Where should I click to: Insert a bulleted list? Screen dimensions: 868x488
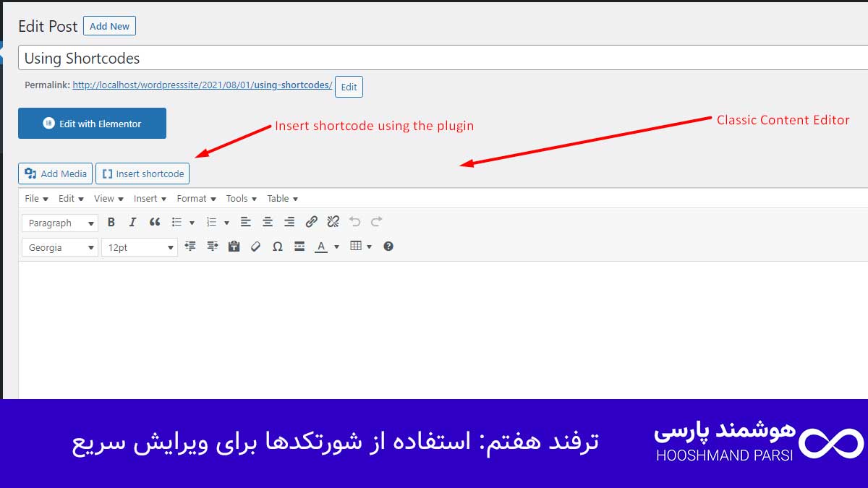click(x=176, y=222)
